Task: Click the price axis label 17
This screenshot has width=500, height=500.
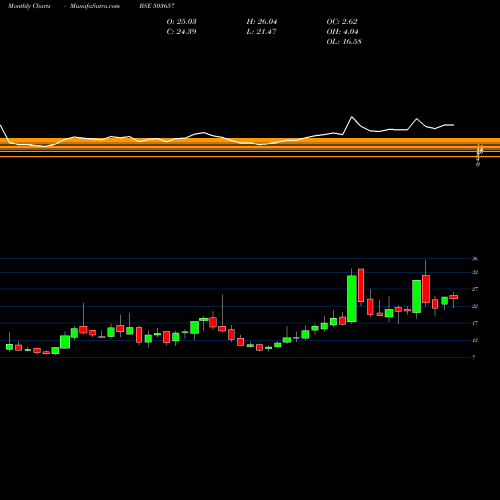Action: (x=475, y=323)
